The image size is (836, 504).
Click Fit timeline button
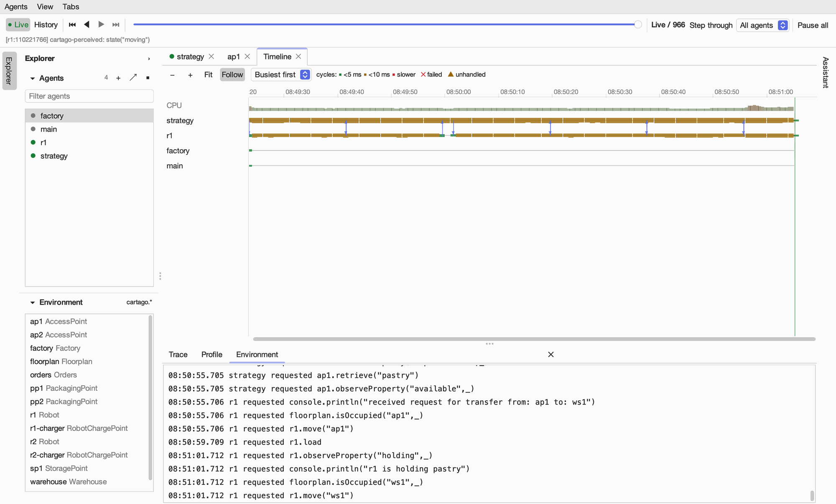click(208, 75)
